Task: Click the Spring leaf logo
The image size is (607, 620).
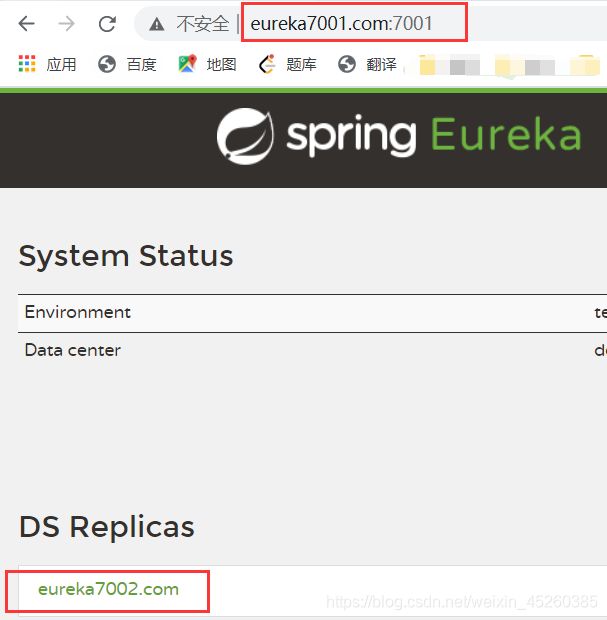Action: [245, 136]
